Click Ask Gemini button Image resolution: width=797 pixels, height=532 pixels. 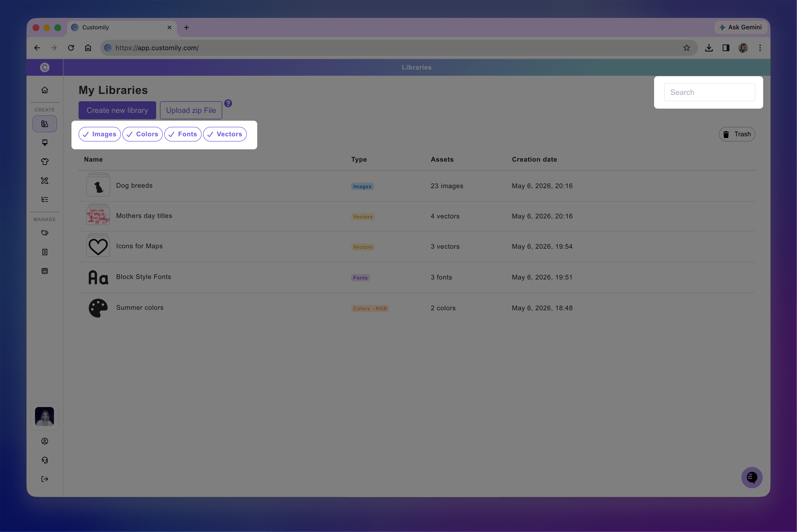[741, 27]
